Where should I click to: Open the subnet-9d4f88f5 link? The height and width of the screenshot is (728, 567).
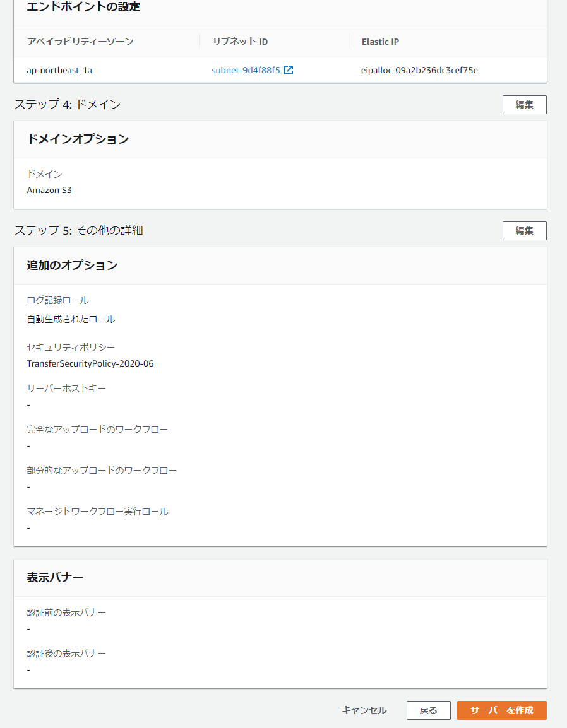click(246, 70)
